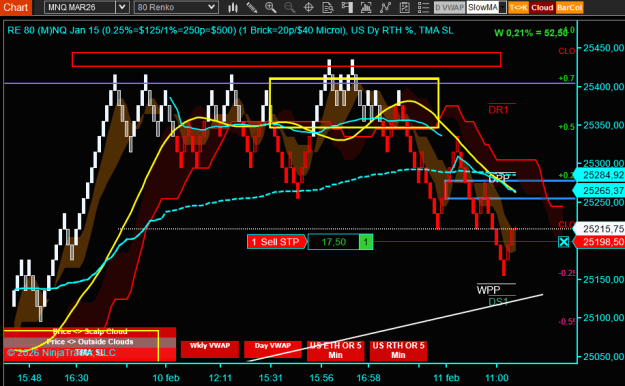Click the 1 Sell STP order label
The width and height of the screenshot is (625, 386).
tap(277, 242)
